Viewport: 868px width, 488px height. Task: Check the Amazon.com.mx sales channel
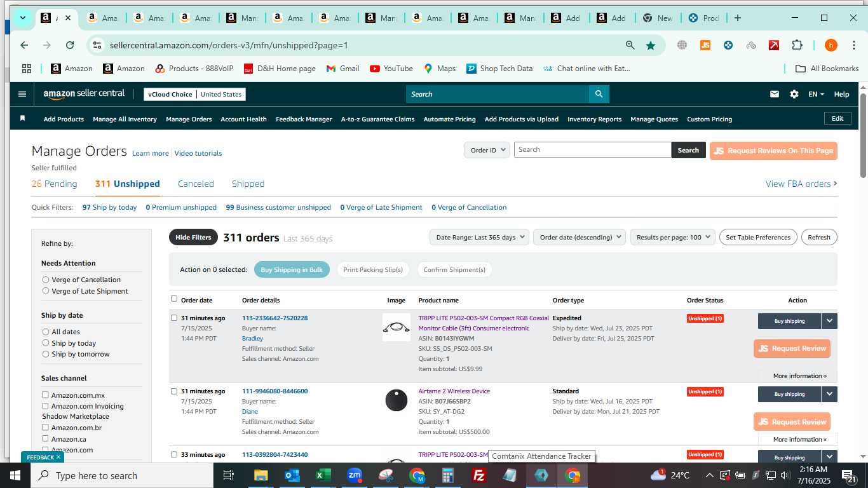45,395
